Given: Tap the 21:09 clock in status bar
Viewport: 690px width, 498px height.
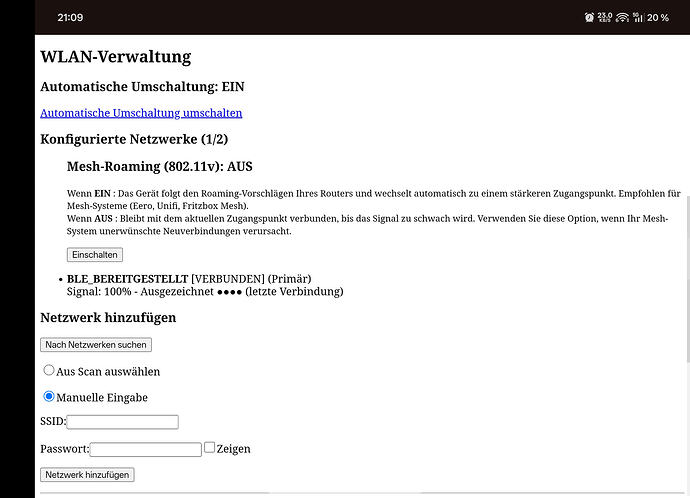Looking at the screenshot, I should [x=70, y=17].
